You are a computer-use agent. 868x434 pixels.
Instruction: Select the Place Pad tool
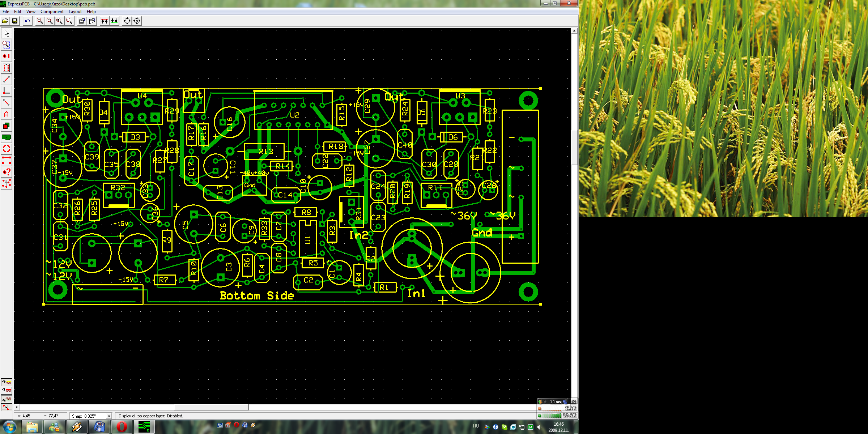point(6,56)
